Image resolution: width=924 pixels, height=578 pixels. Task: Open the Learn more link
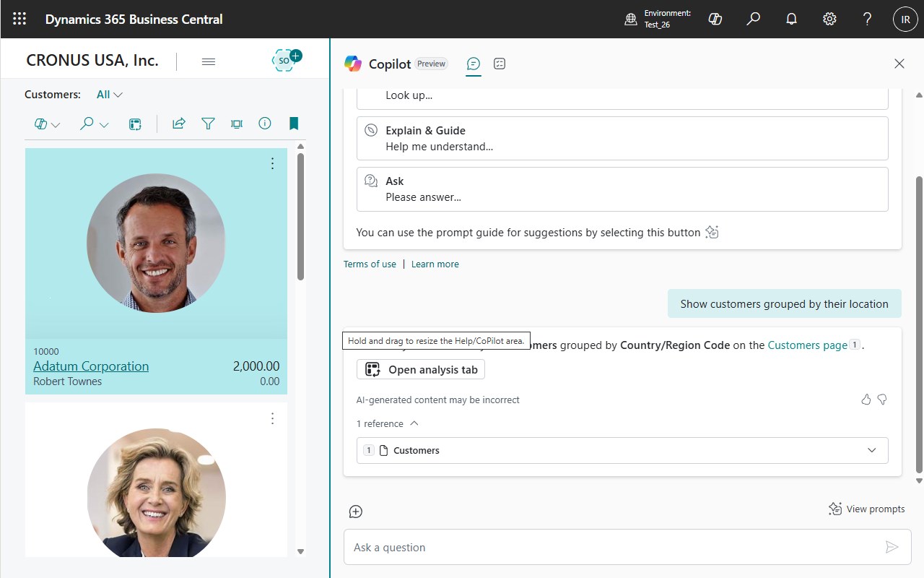pos(435,264)
